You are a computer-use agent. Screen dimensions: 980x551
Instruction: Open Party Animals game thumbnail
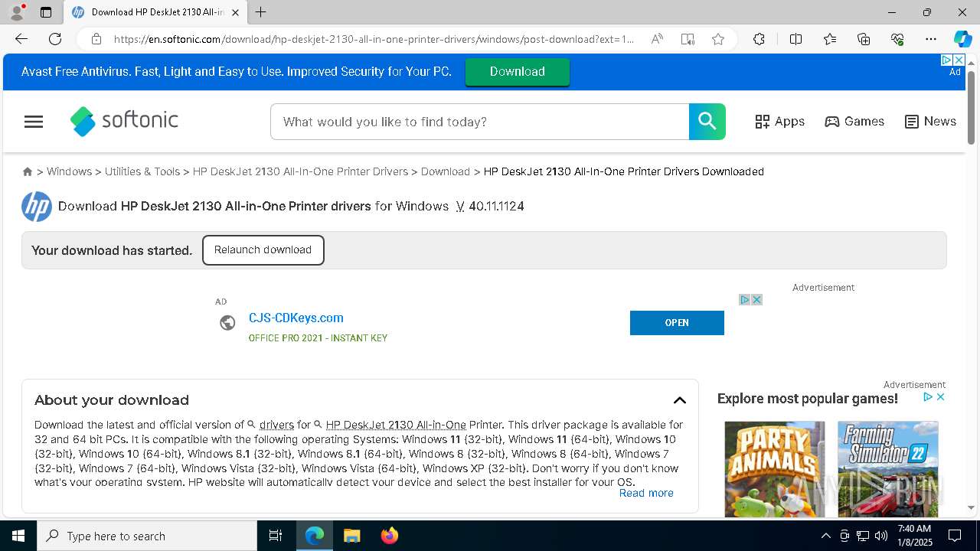775,468
